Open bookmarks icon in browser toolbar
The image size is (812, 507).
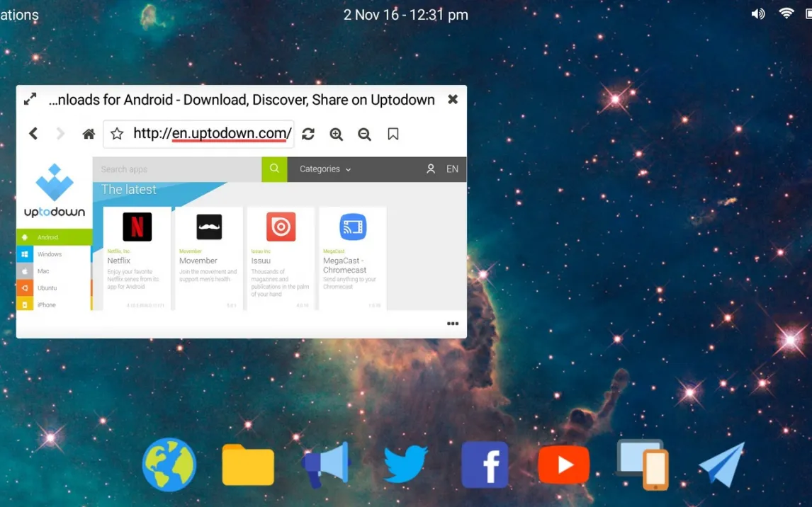[x=393, y=134]
